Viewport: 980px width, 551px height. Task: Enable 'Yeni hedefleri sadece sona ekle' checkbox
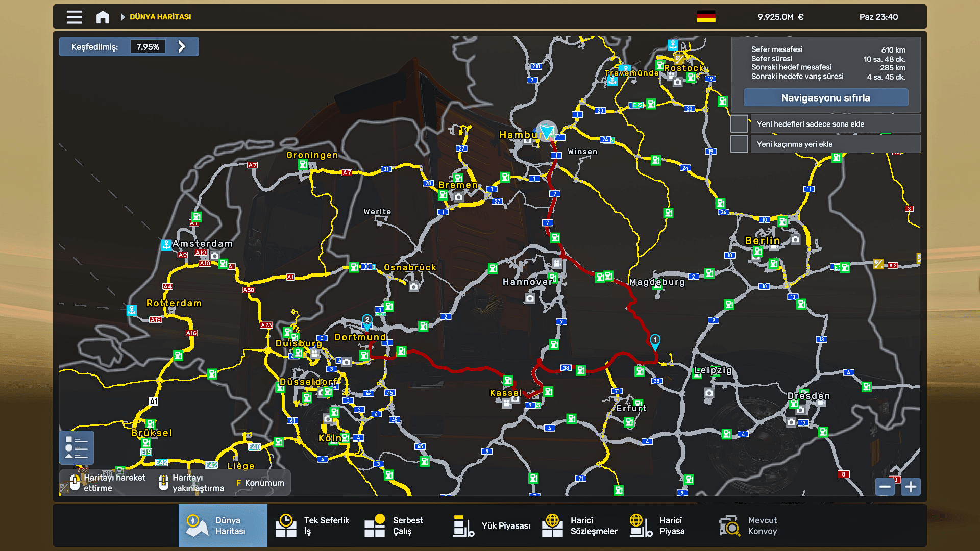[739, 124]
